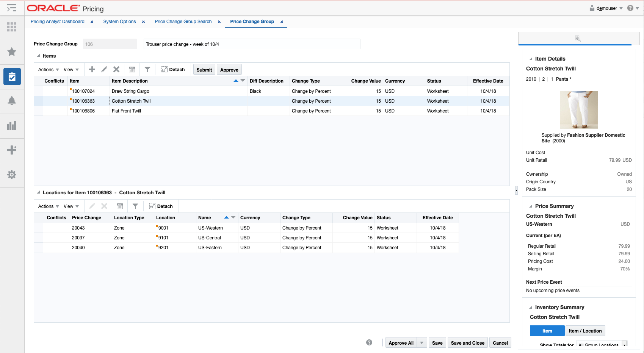Viewport: 644px width, 353px height.
Task: Delete the selected row with the X icon
Action: pyautogui.click(x=116, y=69)
